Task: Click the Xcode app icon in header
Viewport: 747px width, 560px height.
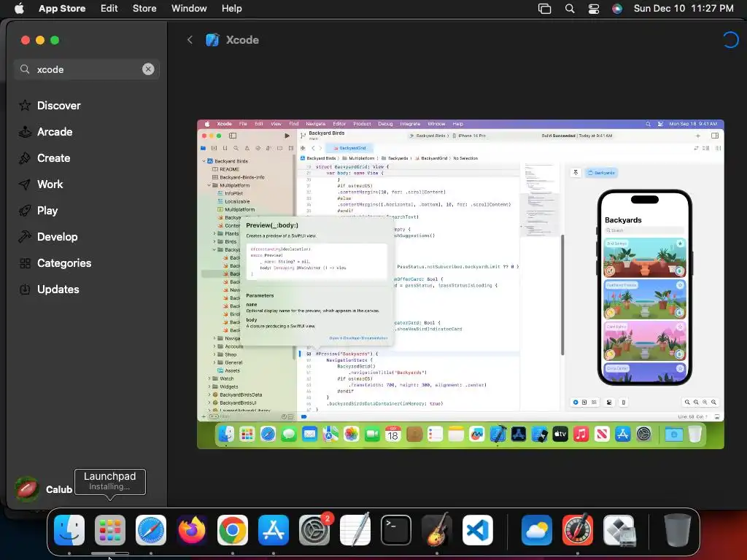Action: coord(212,40)
